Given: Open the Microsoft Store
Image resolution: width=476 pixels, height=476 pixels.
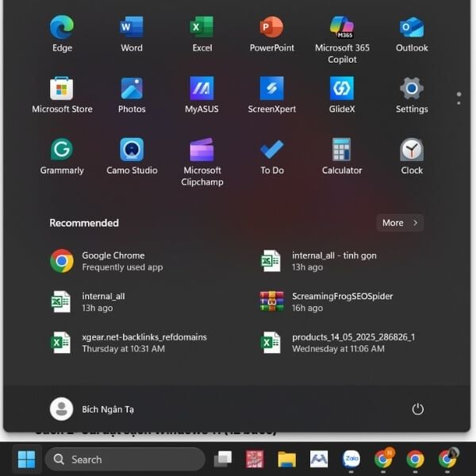Looking at the screenshot, I should tap(62, 95).
